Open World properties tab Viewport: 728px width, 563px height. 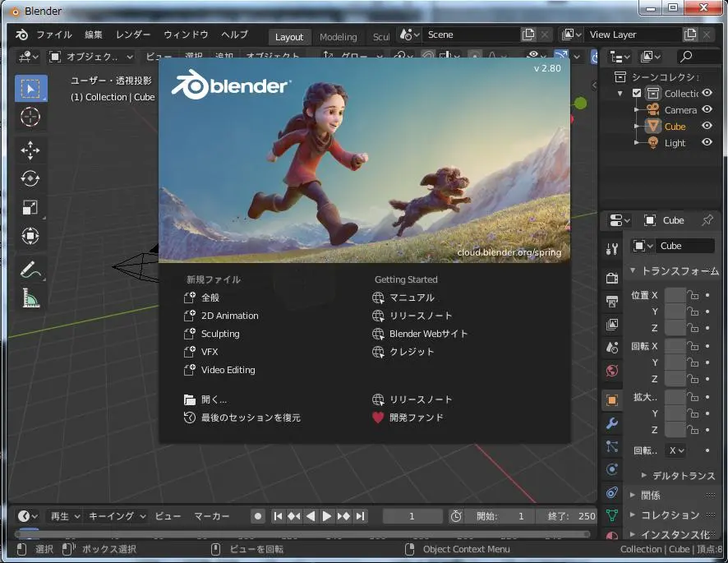click(x=612, y=371)
